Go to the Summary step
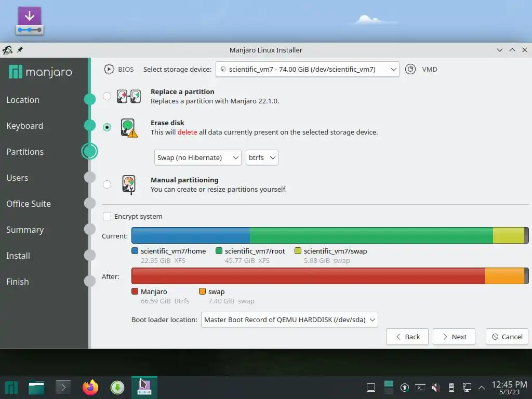The height and width of the screenshot is (399, 532). (25, 230)
